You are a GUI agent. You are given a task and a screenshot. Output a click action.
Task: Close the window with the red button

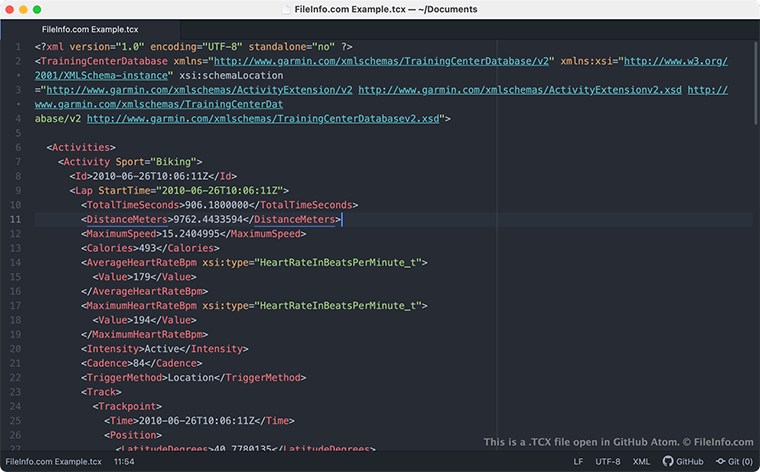12,9
